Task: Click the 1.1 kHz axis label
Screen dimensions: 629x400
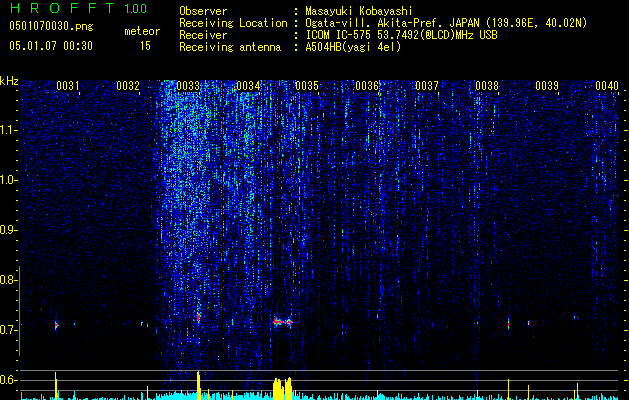Action: (x=8, y=130)
